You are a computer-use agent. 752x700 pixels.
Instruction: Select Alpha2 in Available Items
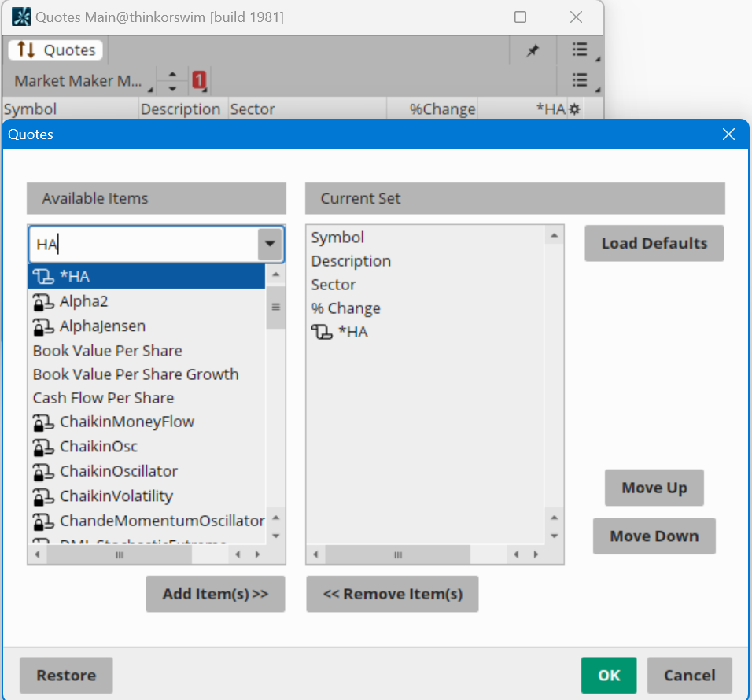click(147, 301)
